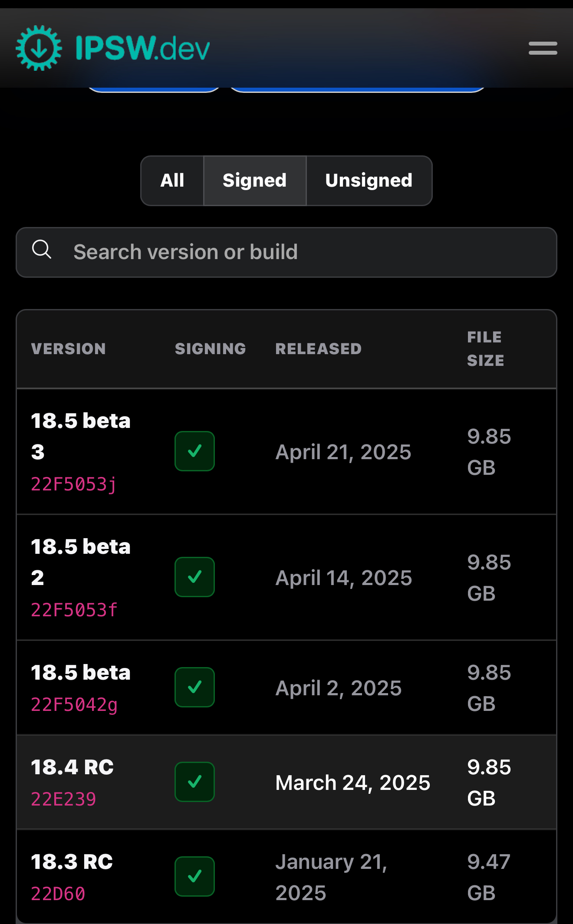Sort by the Version column header
The height and width of the screenshot is (924, 573).
[69, 349]
